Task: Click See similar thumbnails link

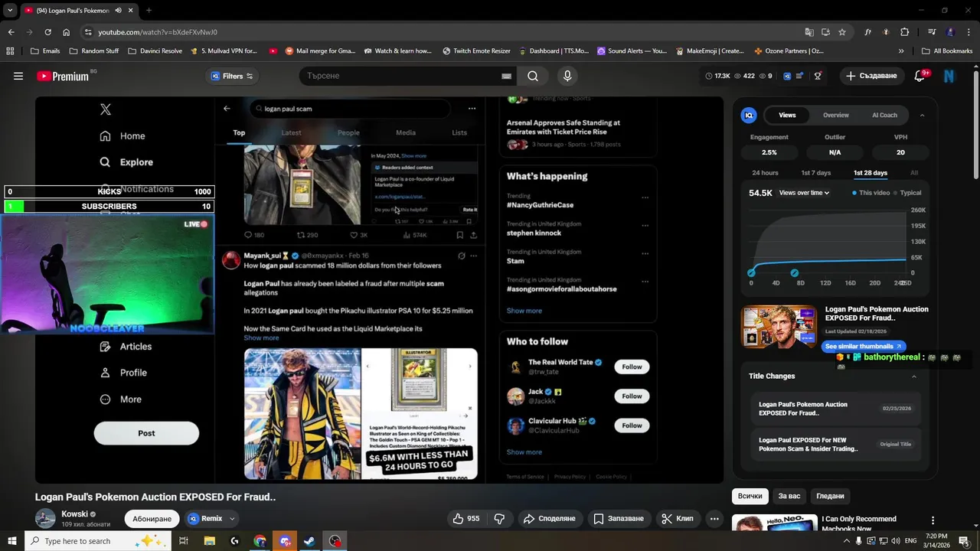Action: (863, 346)
